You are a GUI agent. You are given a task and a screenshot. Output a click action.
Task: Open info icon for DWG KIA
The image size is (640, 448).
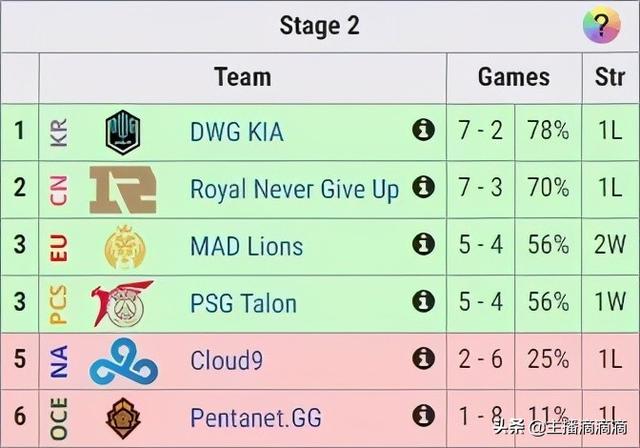click(x=424, y=130)
